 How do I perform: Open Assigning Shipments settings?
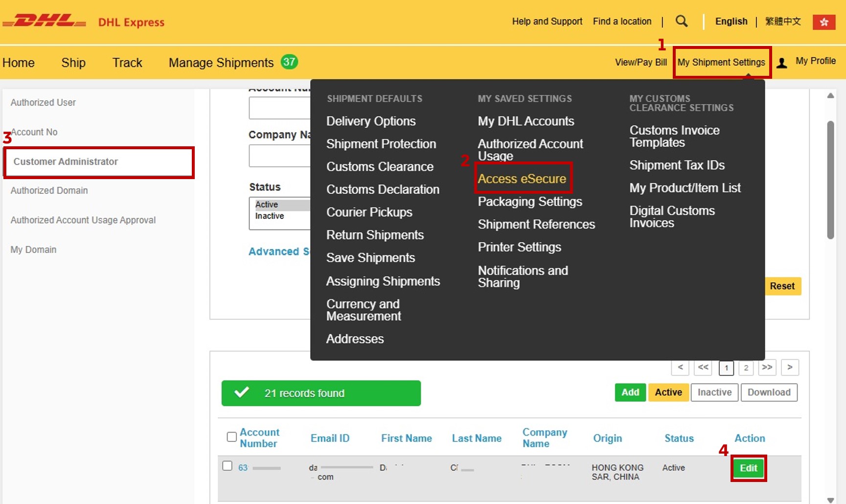(x=383, y=281)
